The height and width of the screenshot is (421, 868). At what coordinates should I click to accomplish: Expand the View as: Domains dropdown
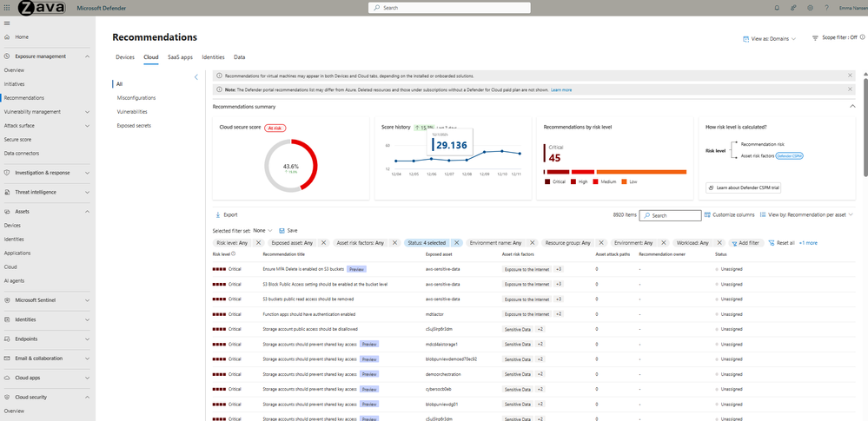pos(770,39)
